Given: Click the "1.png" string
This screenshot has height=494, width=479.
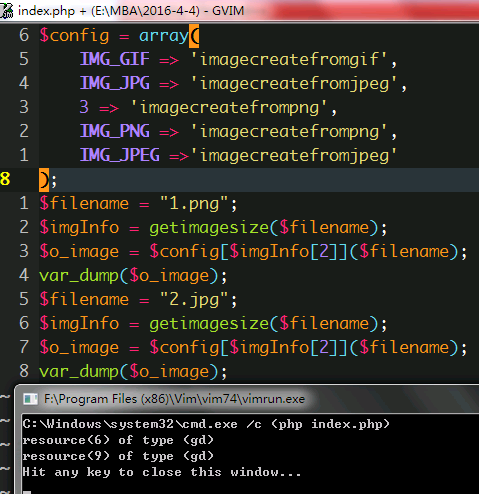Looking at the screenshot, I should pyautogui.click(x=194, y=204).
